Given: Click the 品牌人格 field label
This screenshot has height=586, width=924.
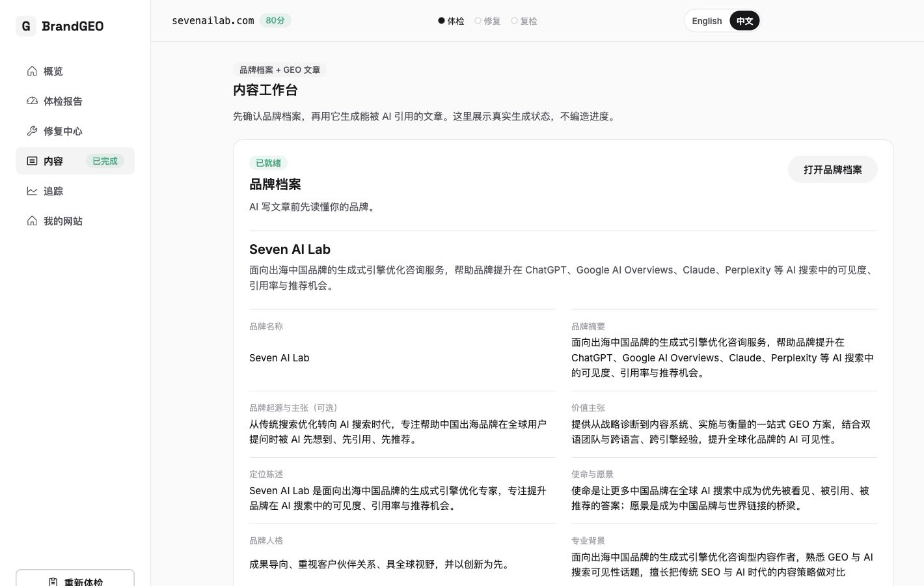Looking at the screenshot, I should pyautogui.click(x=266, y=540).
